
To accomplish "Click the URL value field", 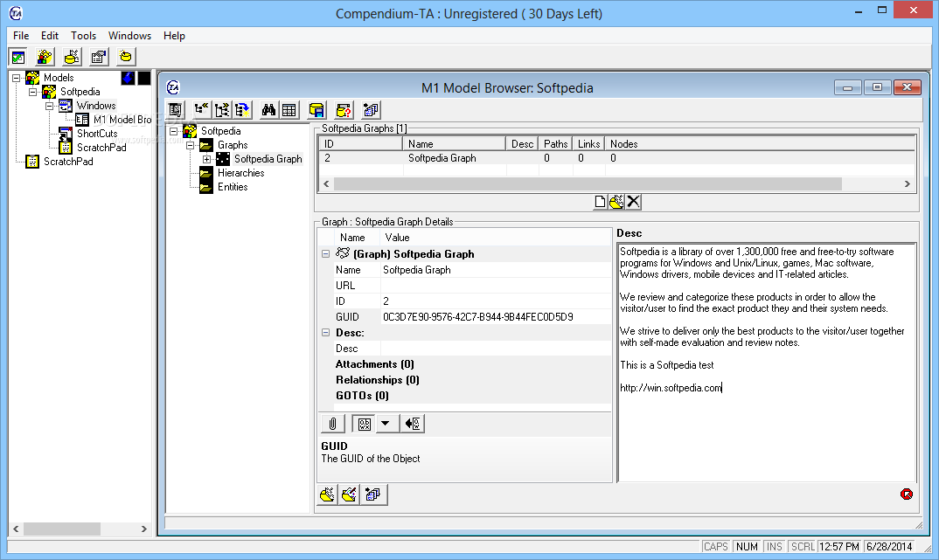I will (495, 286).
